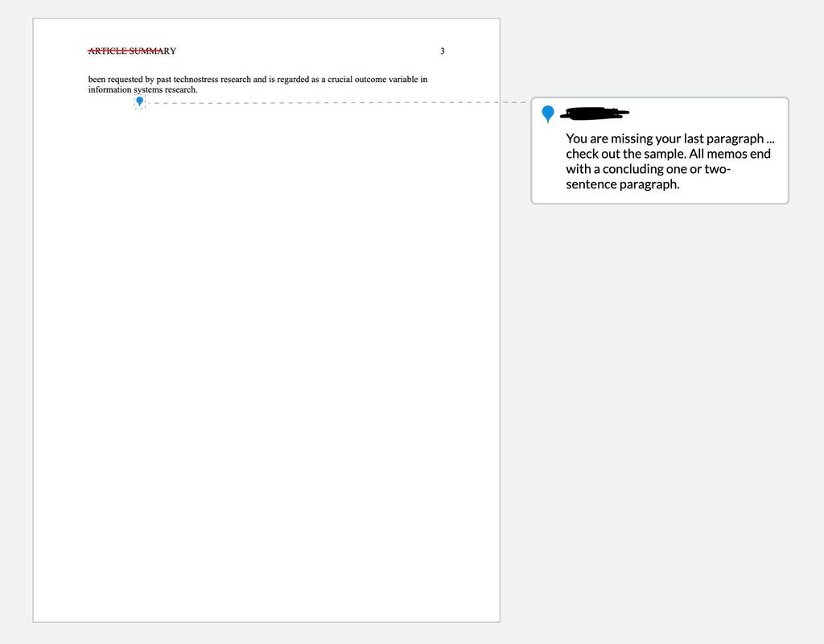
Task: Click the line beginning "been requested by past technostress"
Action: coord(257,80)
